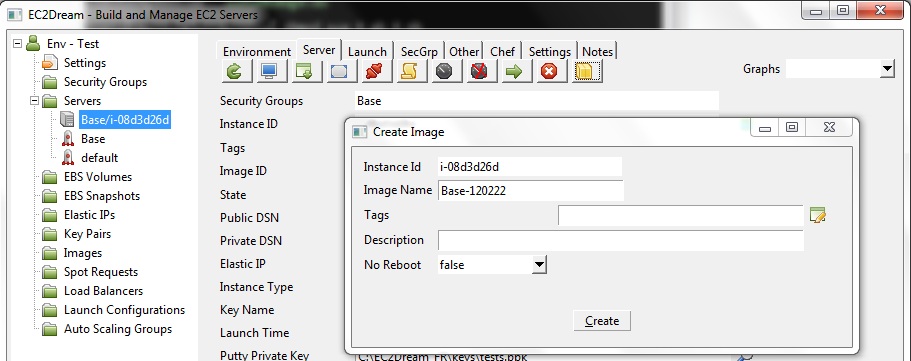Click the Security Groups value field
The width and height of the screenshot is (911, 361).
click(537, 101)
